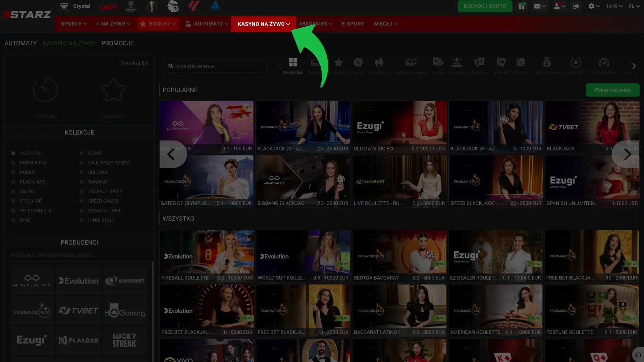Select the Hindi Style collection radio button
Viewport: 644px width, 362px height.
(x=82, y=220)
